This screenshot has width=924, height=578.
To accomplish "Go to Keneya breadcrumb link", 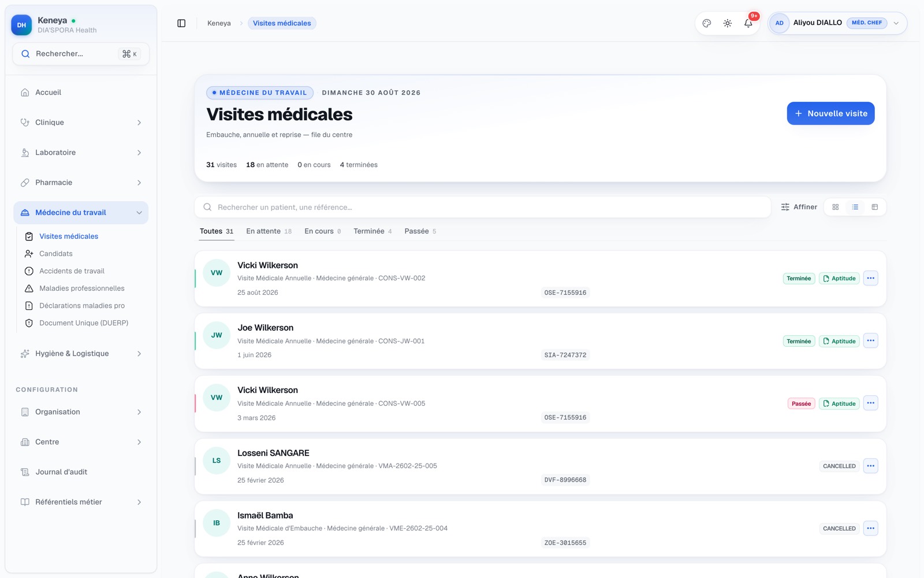I will pos(219,23).
